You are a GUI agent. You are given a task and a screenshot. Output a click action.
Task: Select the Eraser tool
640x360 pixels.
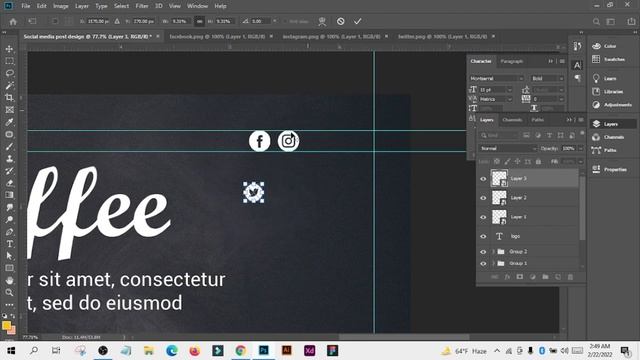9,183
